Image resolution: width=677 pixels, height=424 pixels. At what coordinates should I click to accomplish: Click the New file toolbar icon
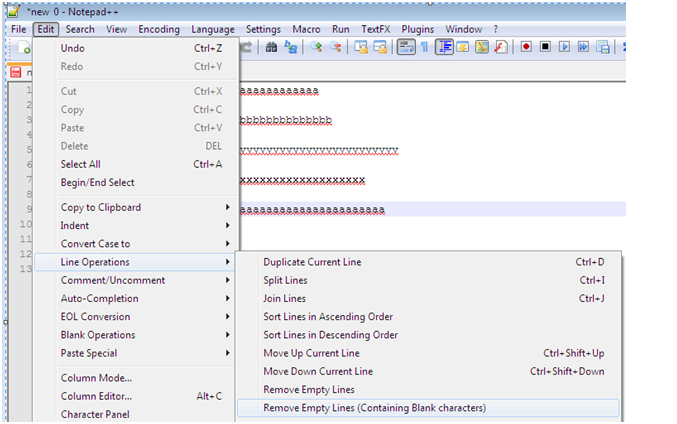(x=24, y=47)
